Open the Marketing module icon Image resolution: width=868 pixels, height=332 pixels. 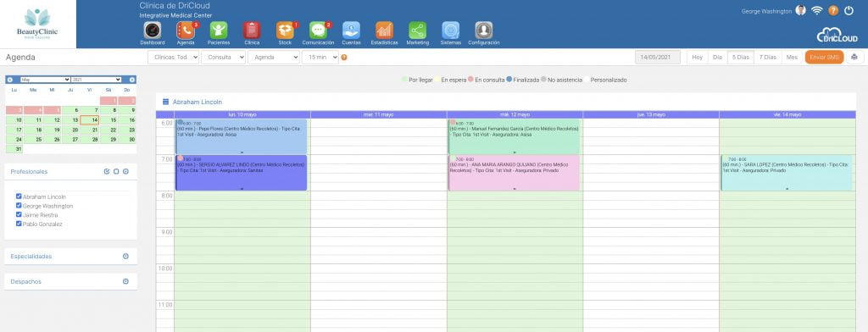[417, 30]
